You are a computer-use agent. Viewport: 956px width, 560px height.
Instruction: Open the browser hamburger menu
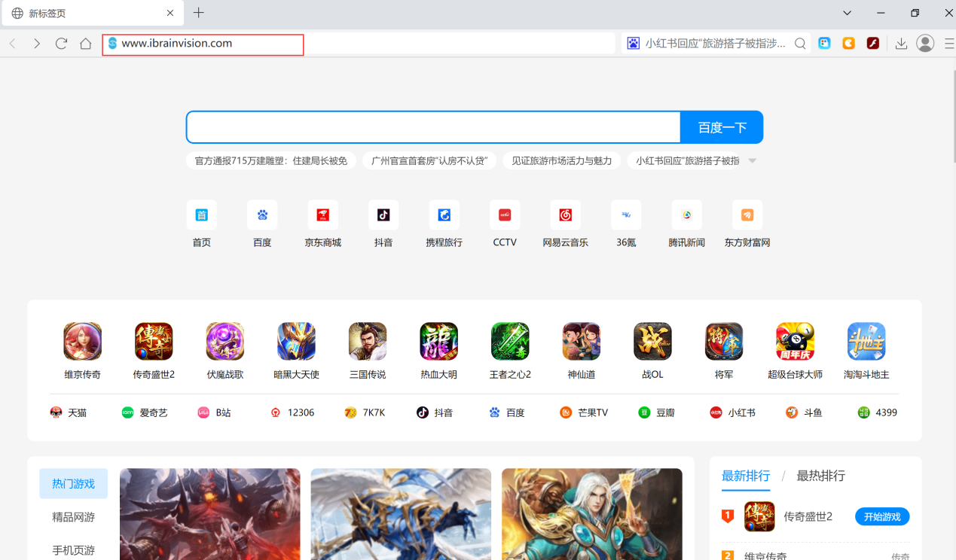coord(949,44)
